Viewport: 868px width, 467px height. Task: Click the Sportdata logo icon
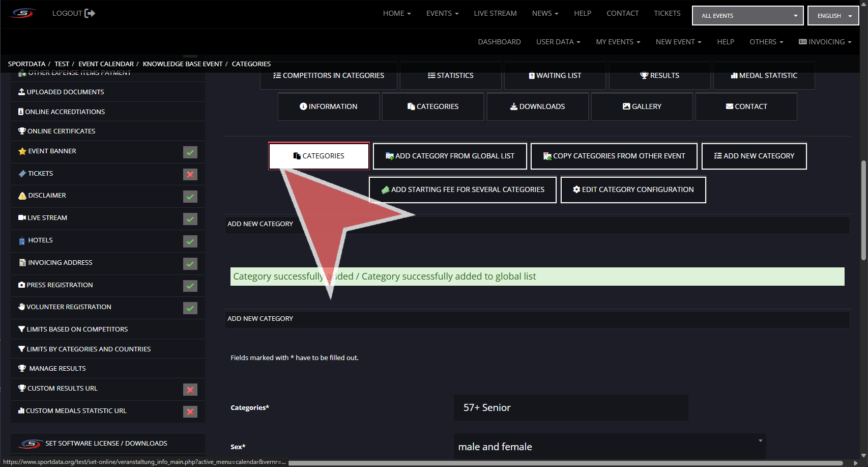[23, 13]
